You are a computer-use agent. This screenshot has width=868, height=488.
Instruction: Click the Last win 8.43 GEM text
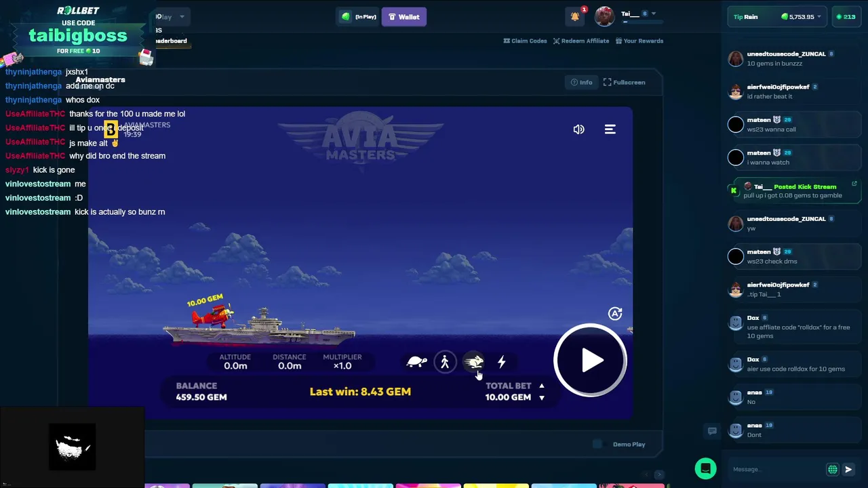tap(360, 392)
